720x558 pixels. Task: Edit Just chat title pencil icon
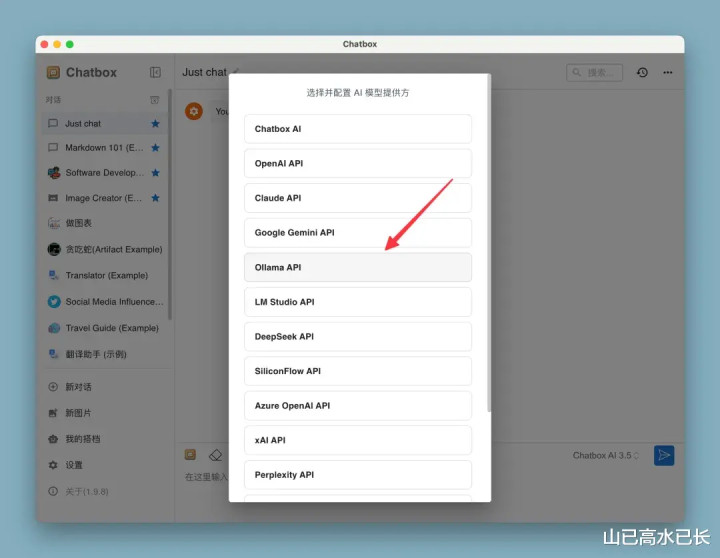click(236, 72)
